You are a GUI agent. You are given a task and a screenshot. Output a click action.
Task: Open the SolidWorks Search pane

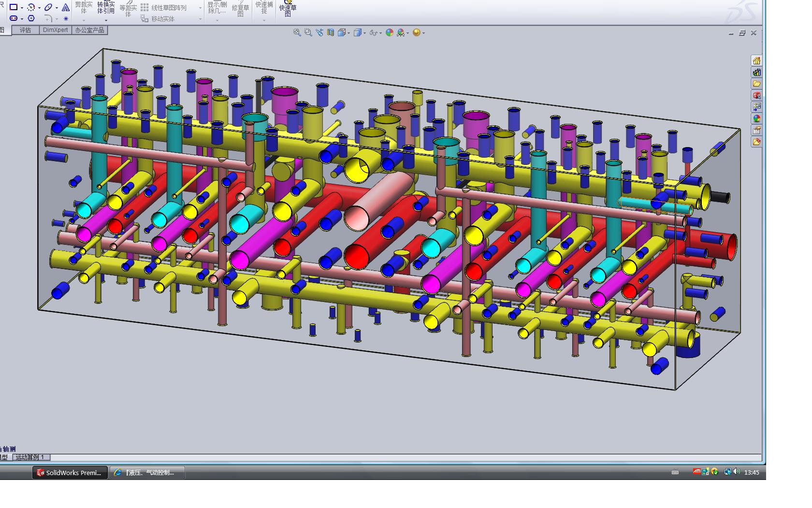pos(756,95)
